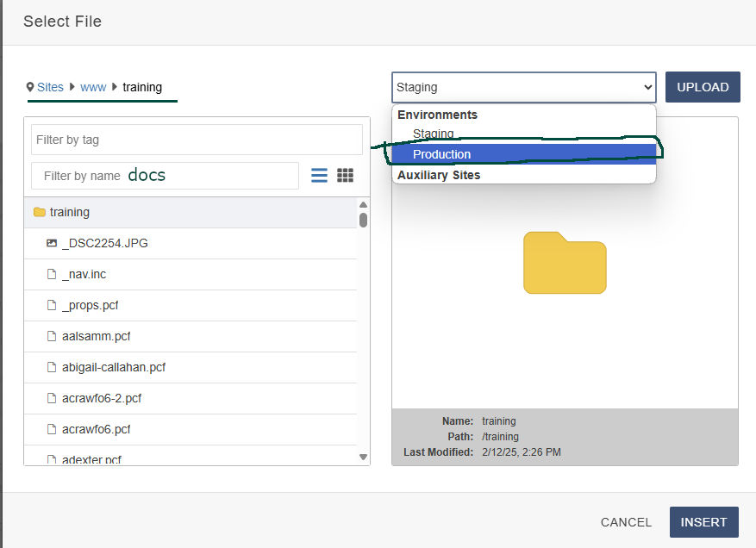
Task: Select the training folder row
Action: (x=191, y=213)
